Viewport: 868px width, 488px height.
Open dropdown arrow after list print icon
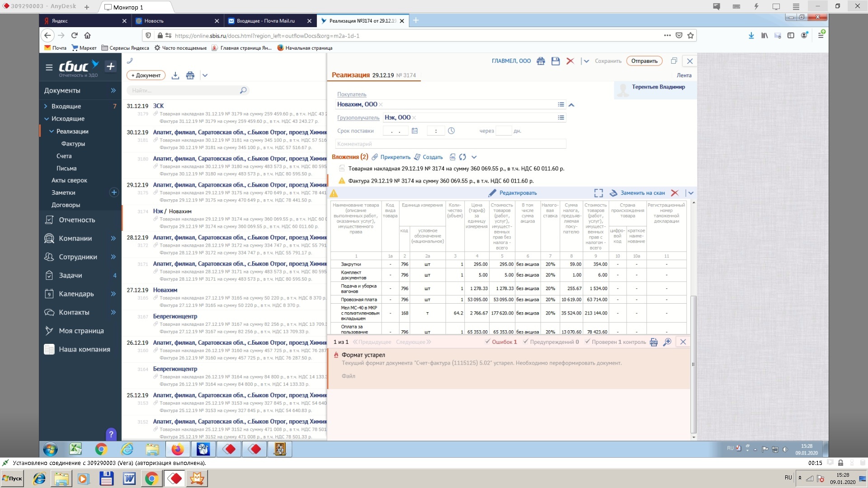point(205,75)
